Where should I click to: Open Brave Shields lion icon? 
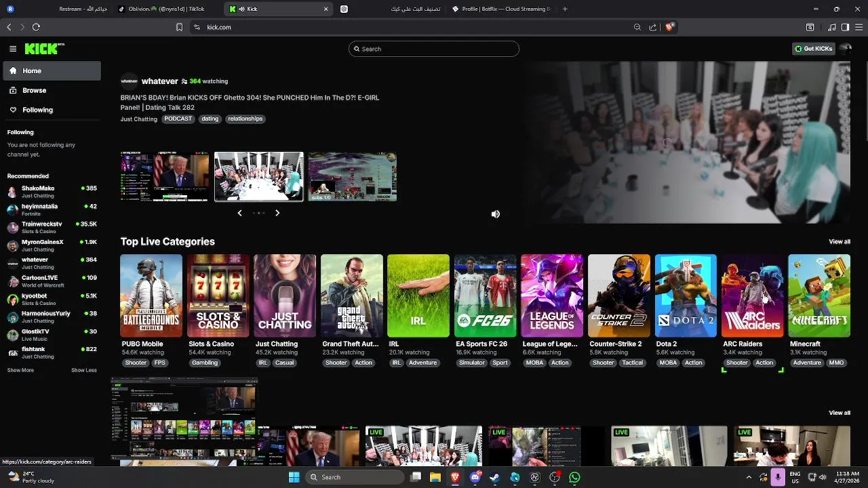(x=669, y=27)
